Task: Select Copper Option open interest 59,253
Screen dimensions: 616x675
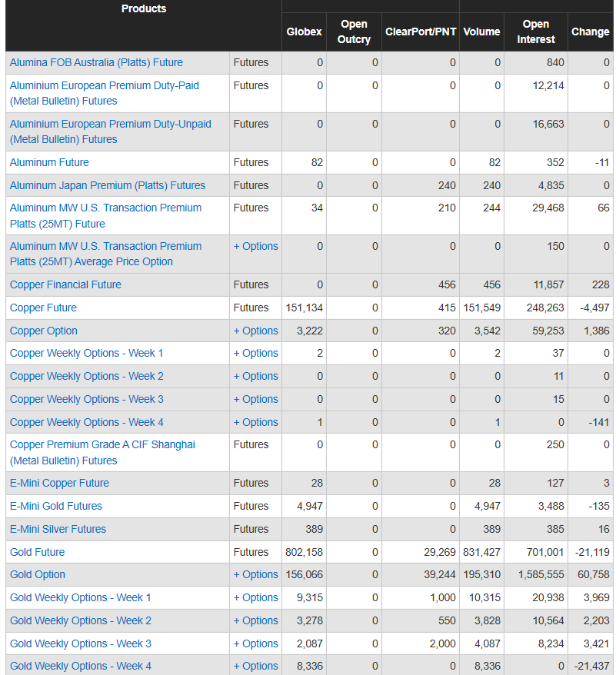Action: [x=548, y=331]
